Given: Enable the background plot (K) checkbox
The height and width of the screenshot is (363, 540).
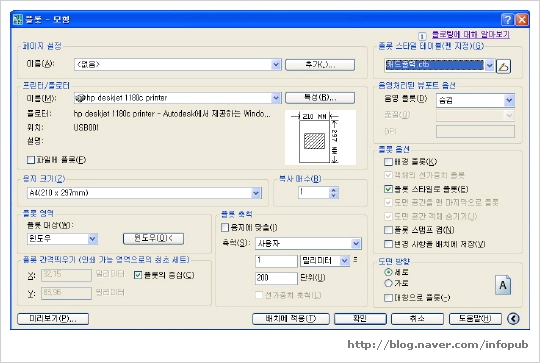Looking at the screenshot, I should tap(388, 162).
